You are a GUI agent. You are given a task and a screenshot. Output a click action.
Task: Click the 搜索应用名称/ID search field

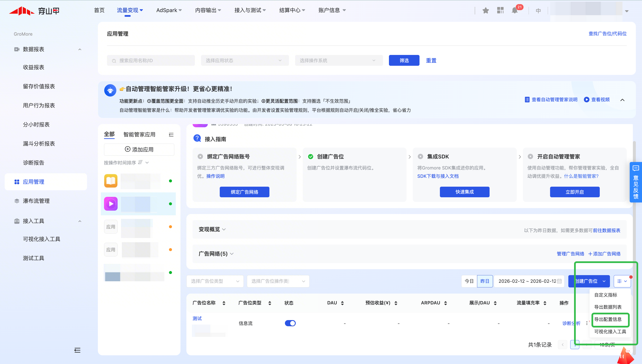151,60
